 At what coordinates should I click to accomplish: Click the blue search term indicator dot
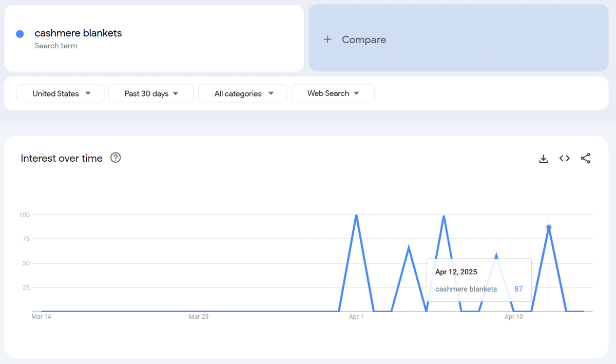click(x=20, y=33)
